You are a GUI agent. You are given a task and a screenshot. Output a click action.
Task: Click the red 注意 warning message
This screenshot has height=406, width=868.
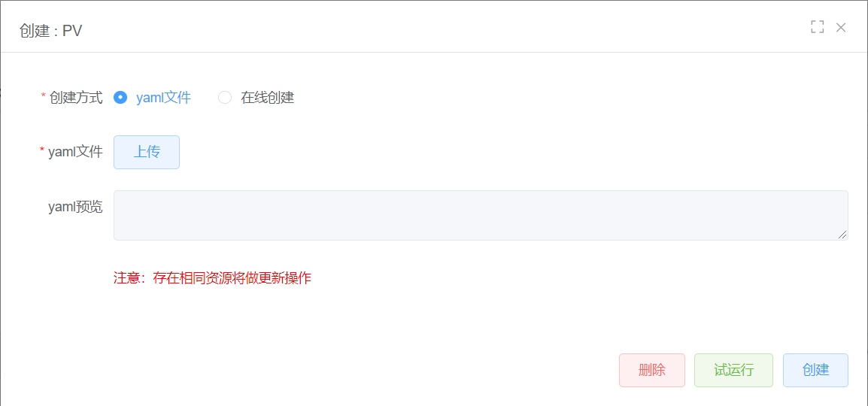pos(213,277)
